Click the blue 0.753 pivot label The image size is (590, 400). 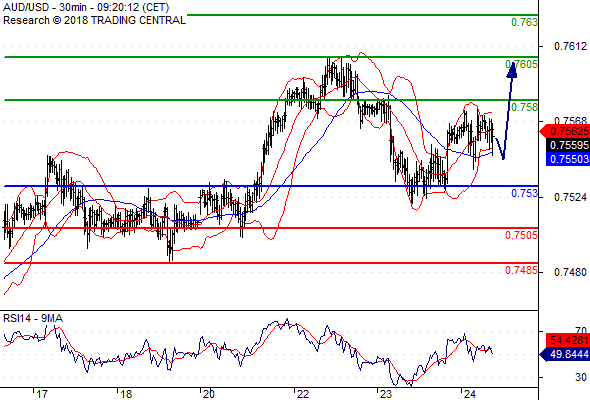click(525, 193)
